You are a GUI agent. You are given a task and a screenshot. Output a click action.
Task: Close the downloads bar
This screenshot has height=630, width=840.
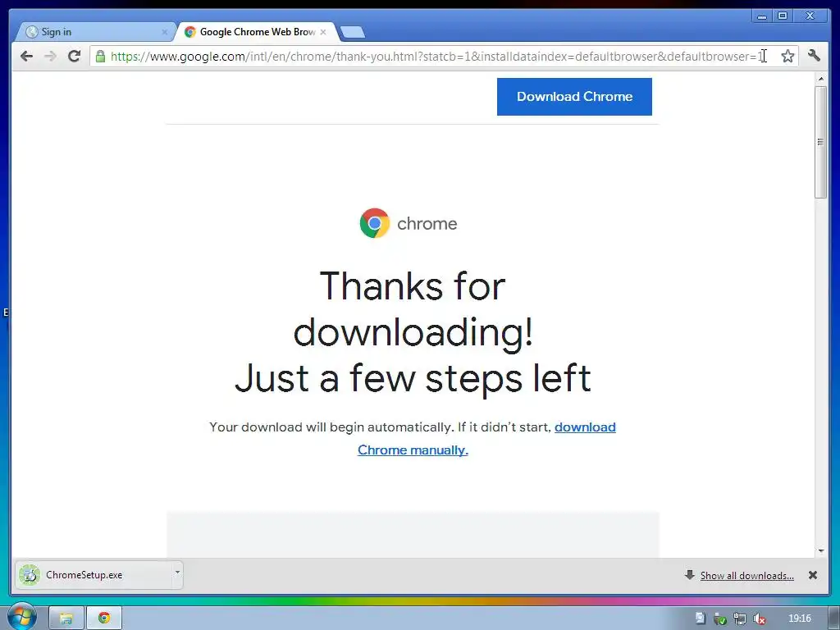[813, 575]
